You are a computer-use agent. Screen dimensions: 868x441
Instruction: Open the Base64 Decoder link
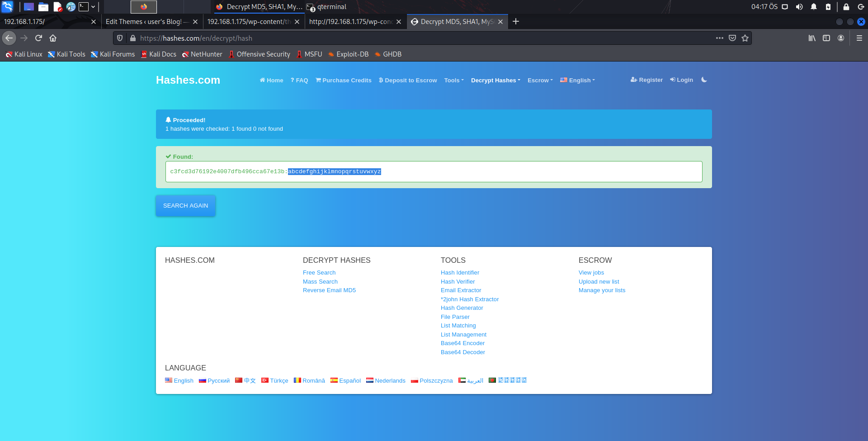click(x=463, y=352)
